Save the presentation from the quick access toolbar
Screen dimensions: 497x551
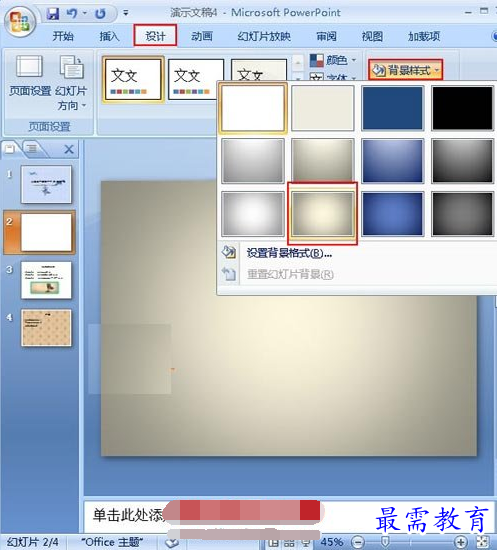[53, 14]
